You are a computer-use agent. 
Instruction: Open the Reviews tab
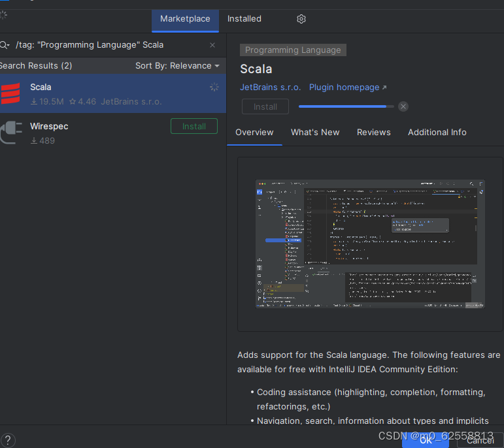[373, 133]
